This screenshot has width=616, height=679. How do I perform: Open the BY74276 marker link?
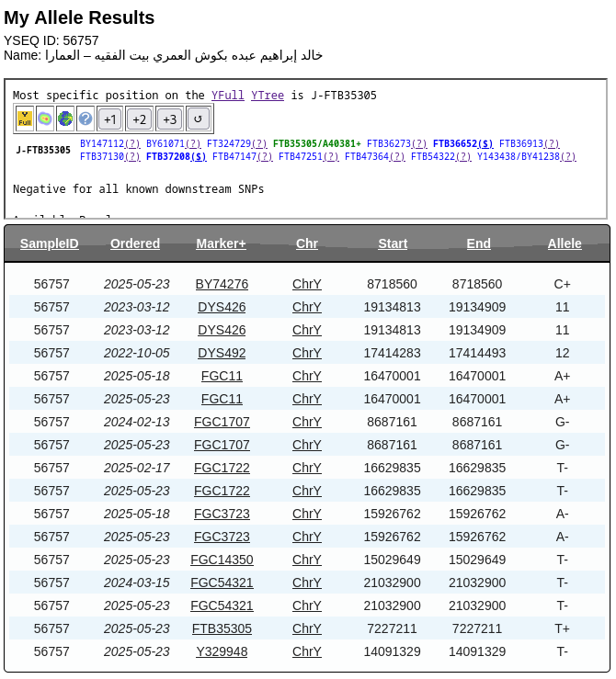[222, 284]
